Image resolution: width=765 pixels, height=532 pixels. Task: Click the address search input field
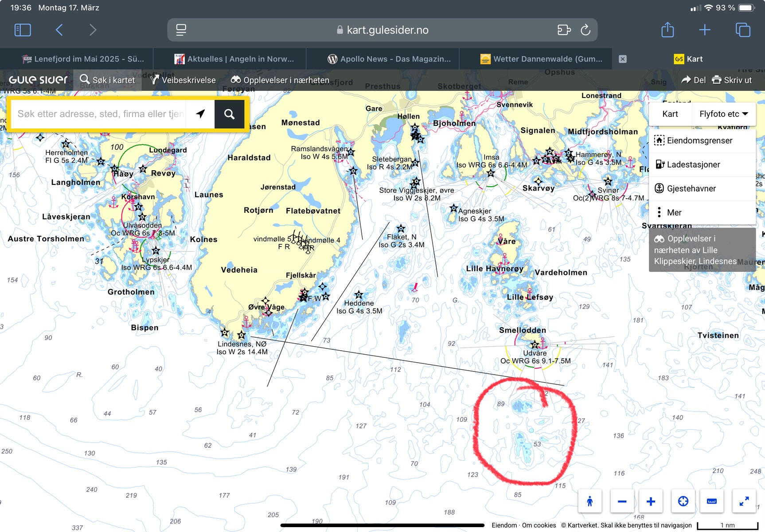[x=100, y=114]
